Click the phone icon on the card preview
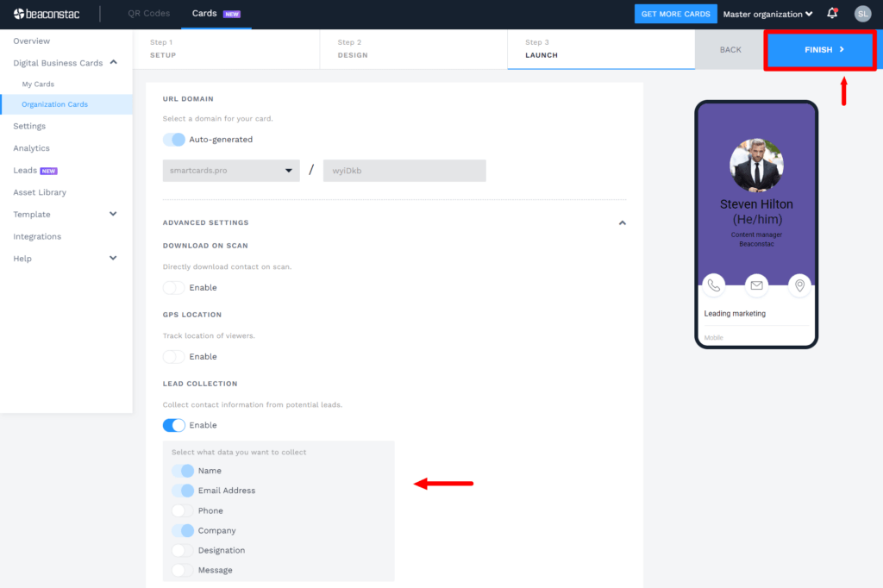Screen dimensions: 883x588 713,285
